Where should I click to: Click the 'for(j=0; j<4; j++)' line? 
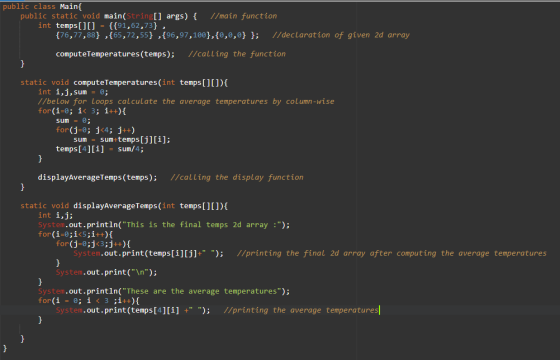[x=95, y=130]
